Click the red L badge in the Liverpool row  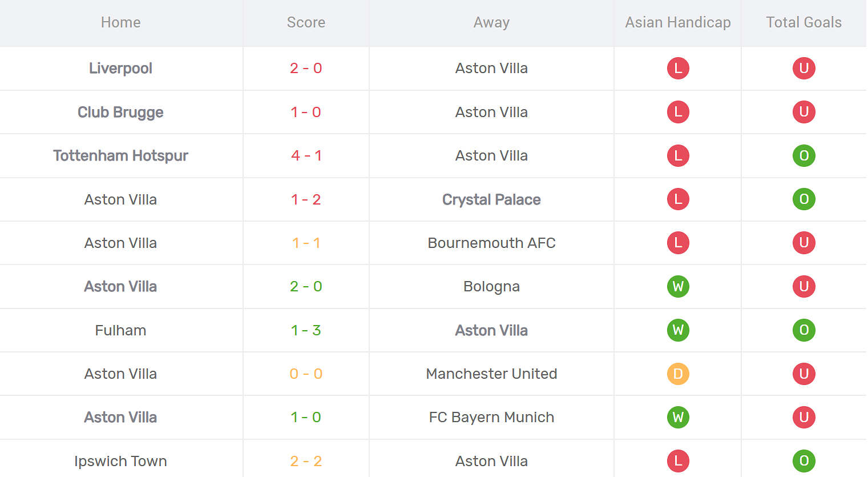tap(678, 69)
